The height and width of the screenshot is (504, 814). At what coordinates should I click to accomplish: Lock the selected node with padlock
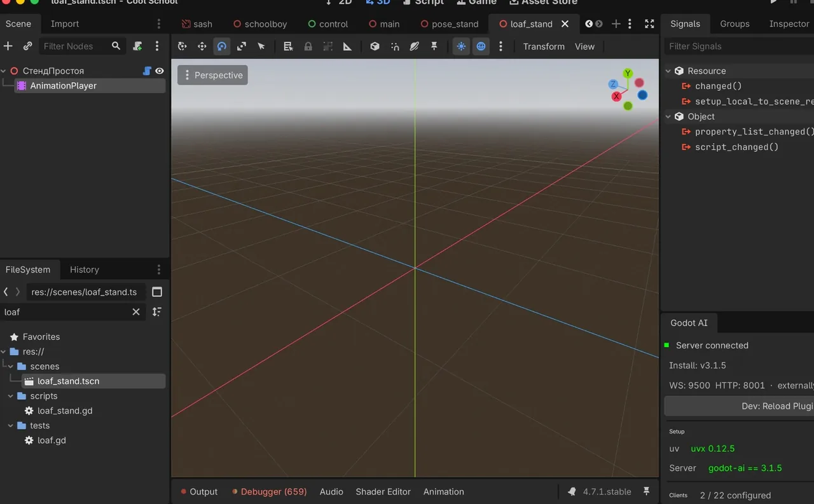(x=308, y=46)
